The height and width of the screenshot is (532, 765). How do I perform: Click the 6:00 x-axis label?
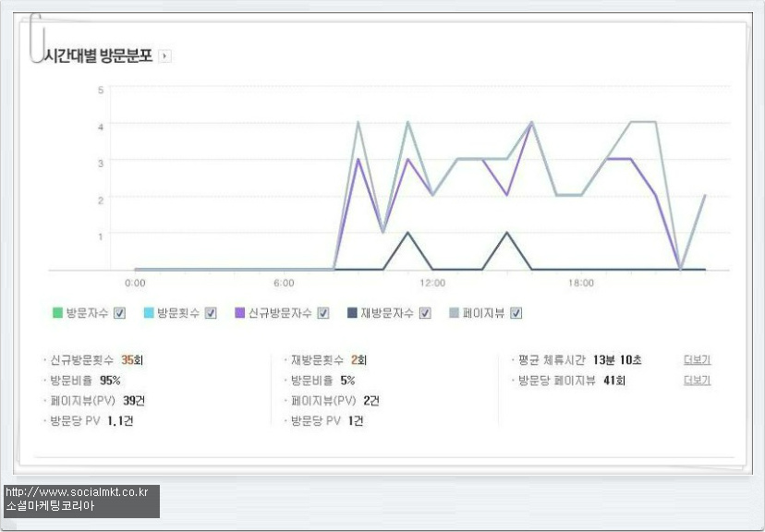pyautogui.click(x=284, y=283)
